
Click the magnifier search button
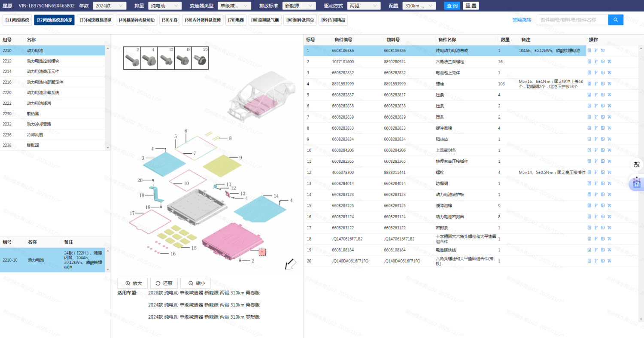click(x=616, y=20)
